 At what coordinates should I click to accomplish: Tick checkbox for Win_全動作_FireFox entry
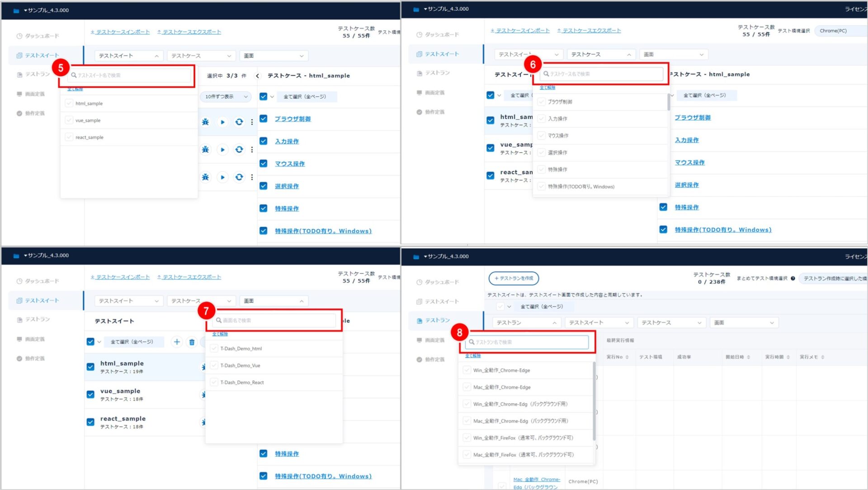[467, 438]
